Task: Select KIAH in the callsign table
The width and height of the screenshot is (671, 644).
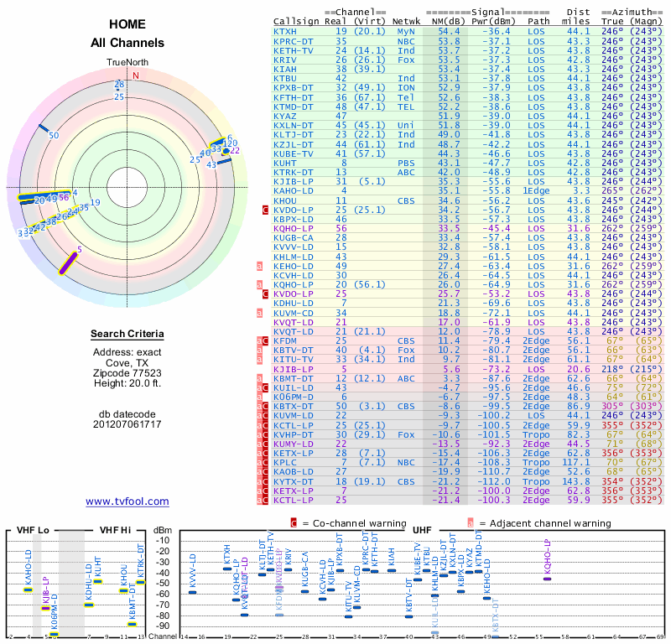Action: pyautogui.click(x=284, y=70)
